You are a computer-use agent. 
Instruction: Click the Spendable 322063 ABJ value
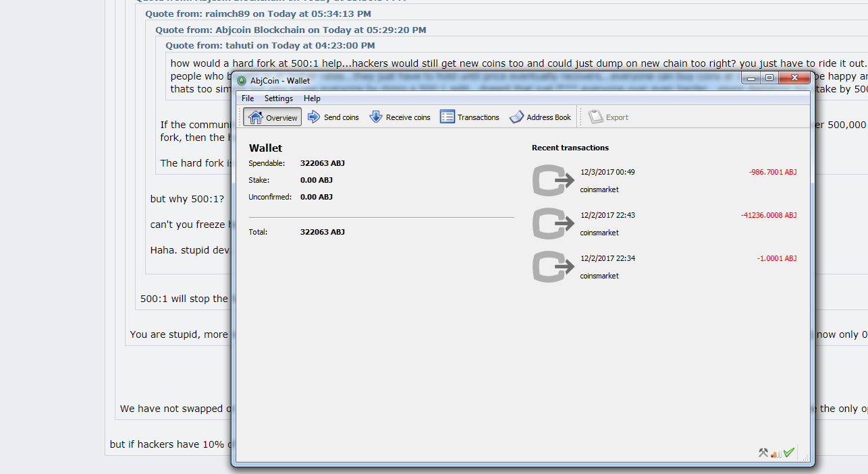[323, 163]
